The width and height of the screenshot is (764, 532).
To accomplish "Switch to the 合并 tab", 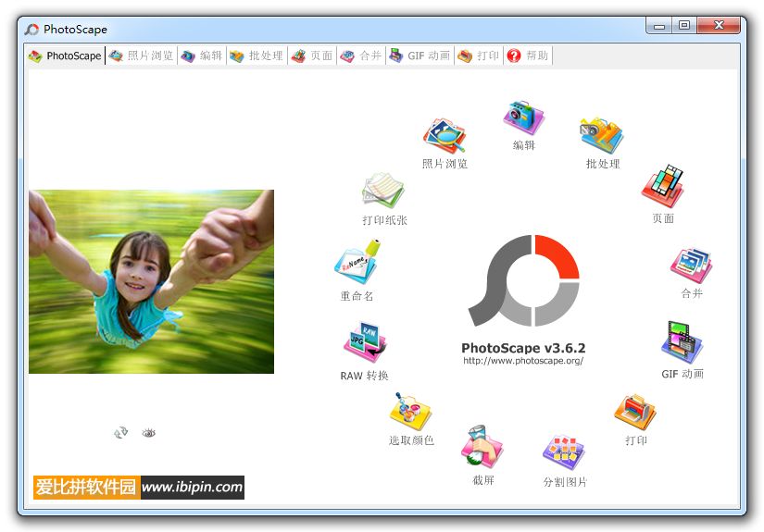I will tap(361, 56).
